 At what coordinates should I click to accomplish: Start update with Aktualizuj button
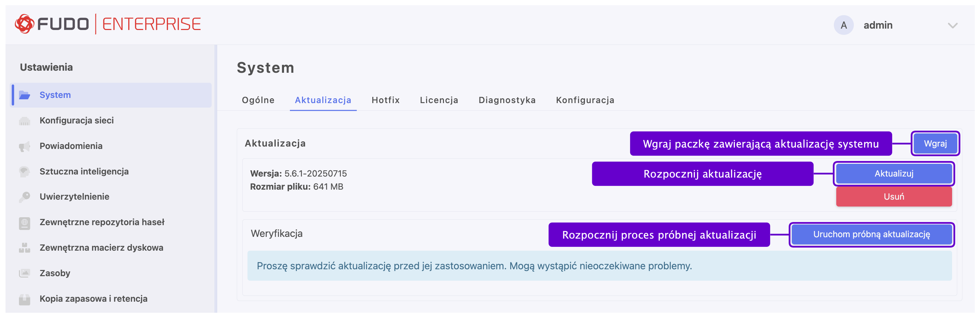pos(893,174)
